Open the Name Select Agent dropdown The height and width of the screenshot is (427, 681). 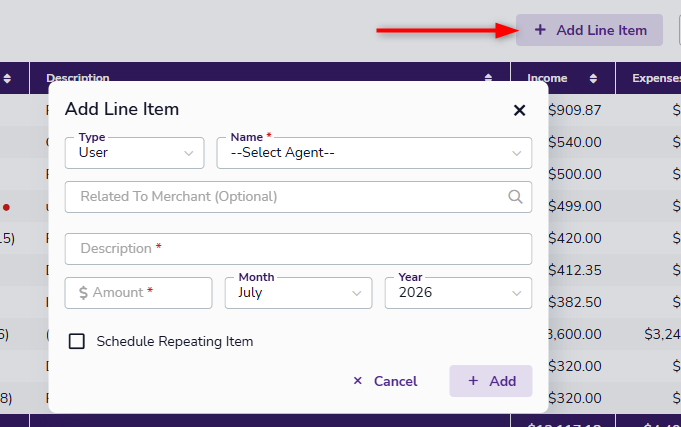(x=374, y=153)
